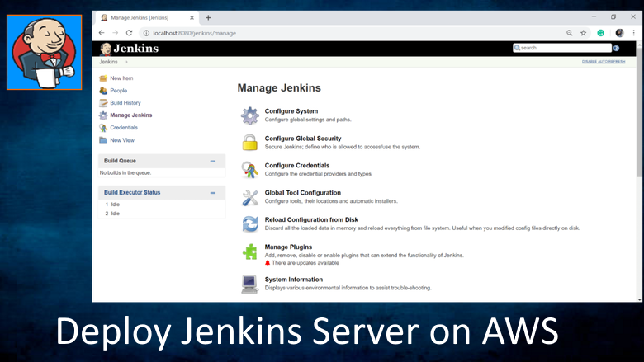Click the page vertical scrollbar
This screenshot has width=644, height=362.
pos(639,110)
